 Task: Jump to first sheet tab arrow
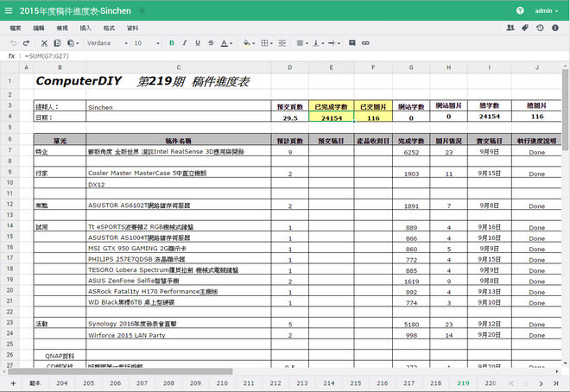click(511, 383)
